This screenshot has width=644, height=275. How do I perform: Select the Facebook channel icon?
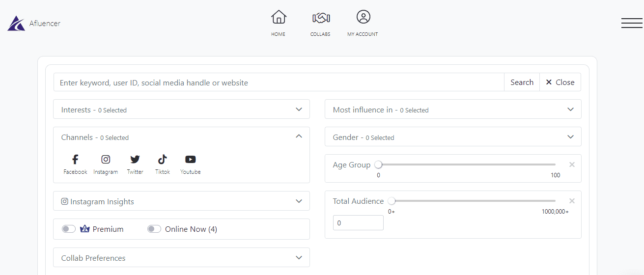point(75,160)
